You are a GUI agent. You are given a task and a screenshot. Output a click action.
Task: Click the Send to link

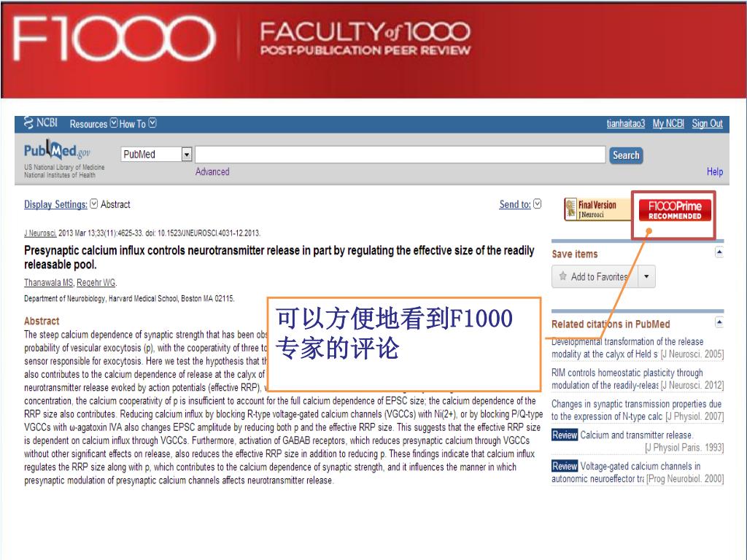[515, 204]
